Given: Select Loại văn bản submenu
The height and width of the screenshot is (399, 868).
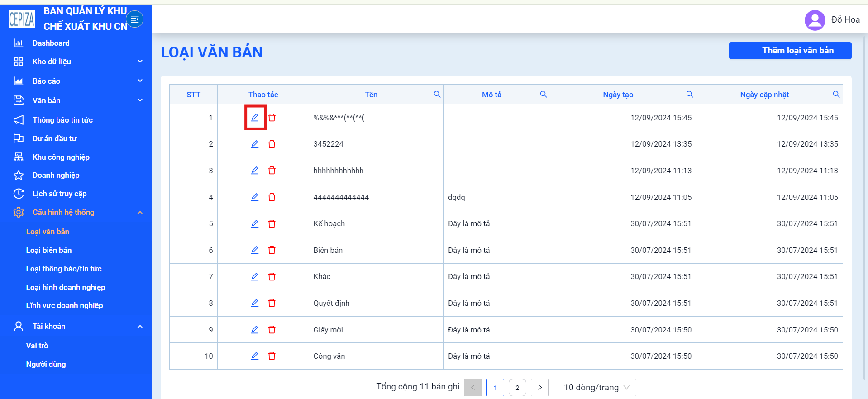Looking at the screenshot, I should pos(48,232).
